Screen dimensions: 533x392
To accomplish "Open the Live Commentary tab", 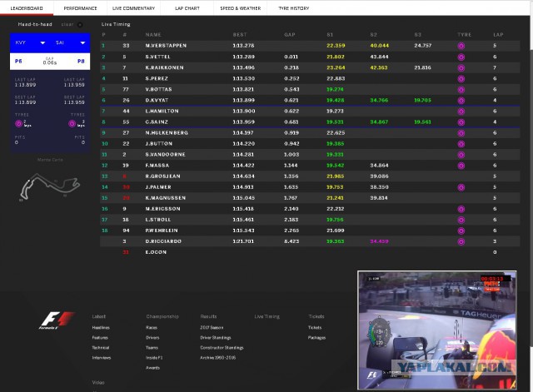I will tap(133, 8).
